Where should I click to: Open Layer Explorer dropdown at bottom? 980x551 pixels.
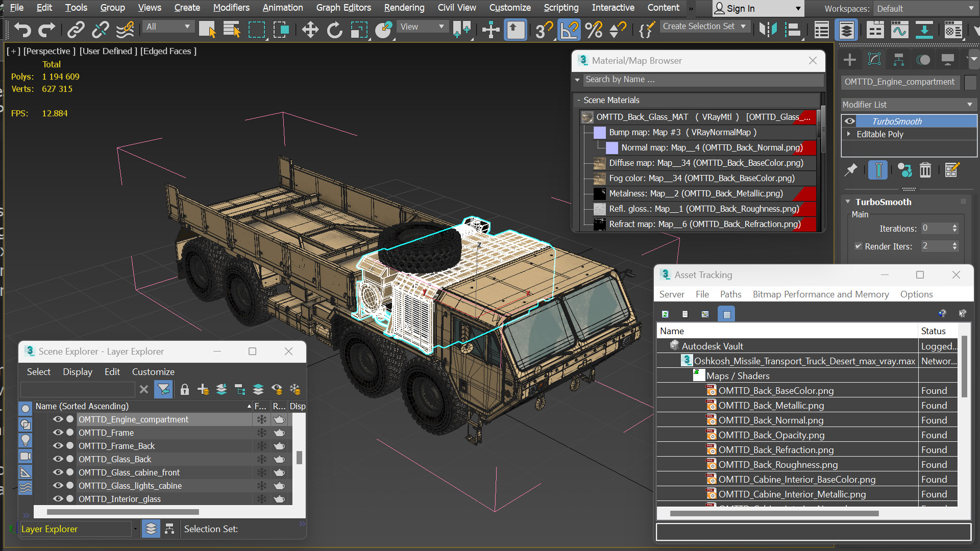click(135, 529)
